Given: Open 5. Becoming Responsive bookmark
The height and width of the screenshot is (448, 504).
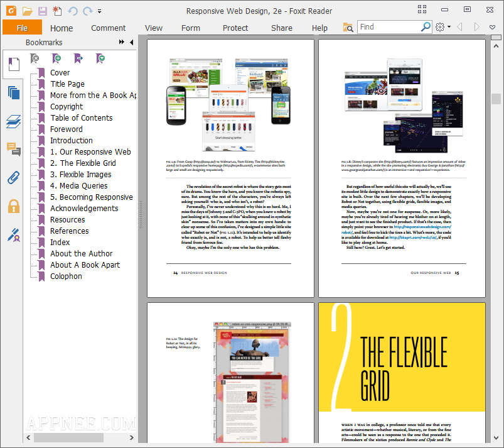Looking at the screenshot, I should 92,197.
